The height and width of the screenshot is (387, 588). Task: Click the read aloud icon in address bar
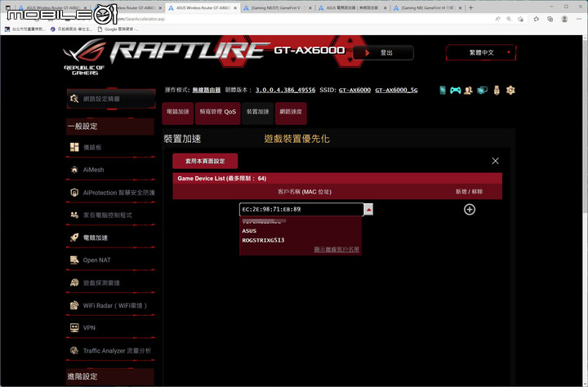(497, 19)
